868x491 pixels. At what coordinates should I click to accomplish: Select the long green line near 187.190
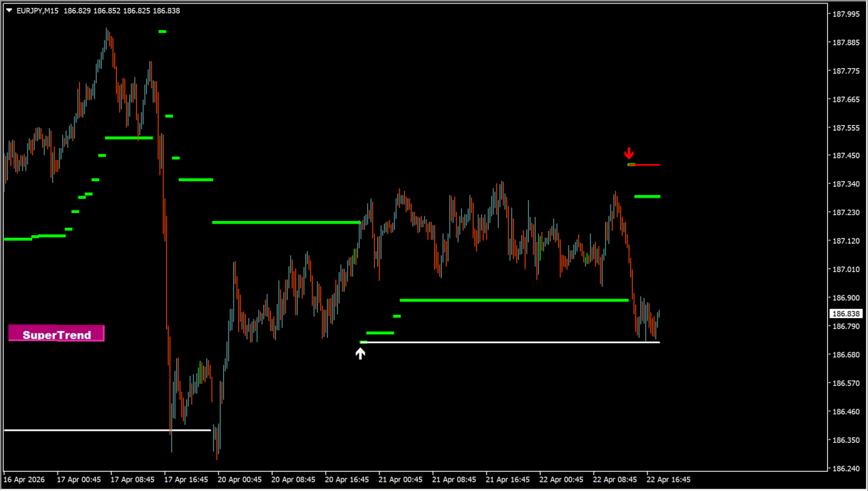point(286,222)
